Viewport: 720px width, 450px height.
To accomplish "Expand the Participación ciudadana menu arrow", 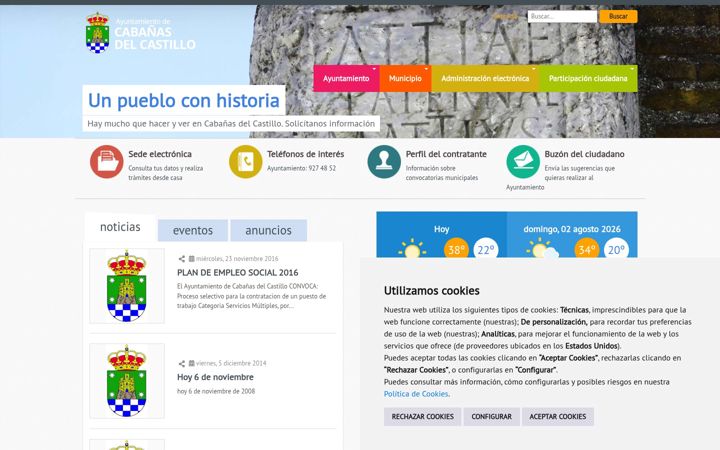I will pos(632,69).
